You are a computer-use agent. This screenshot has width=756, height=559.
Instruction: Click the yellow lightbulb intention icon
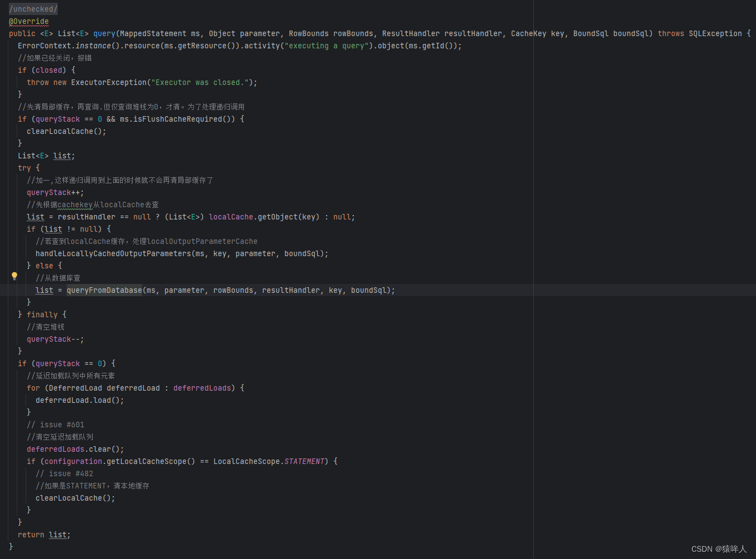14,276
